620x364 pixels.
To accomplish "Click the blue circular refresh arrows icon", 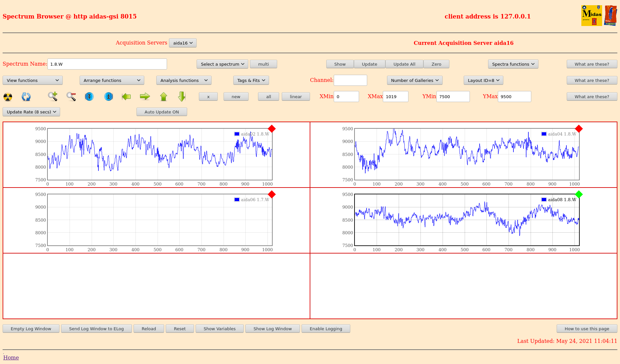I will coord(26,97).
